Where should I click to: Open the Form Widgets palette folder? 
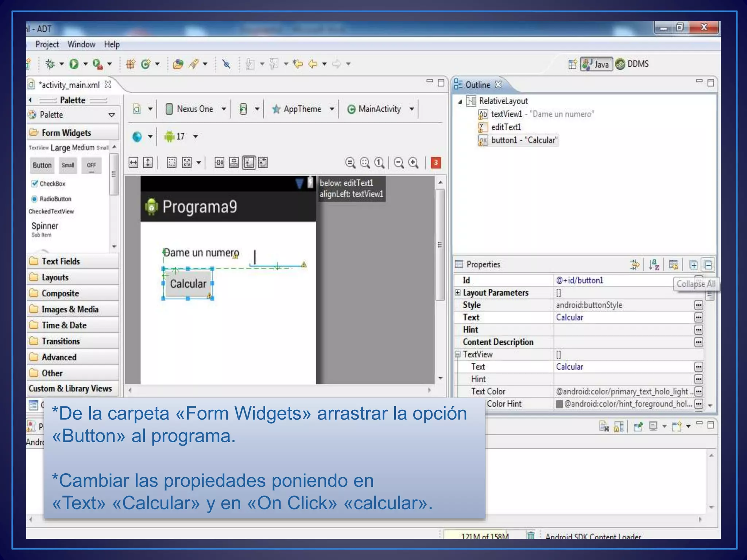pos(73,132)
